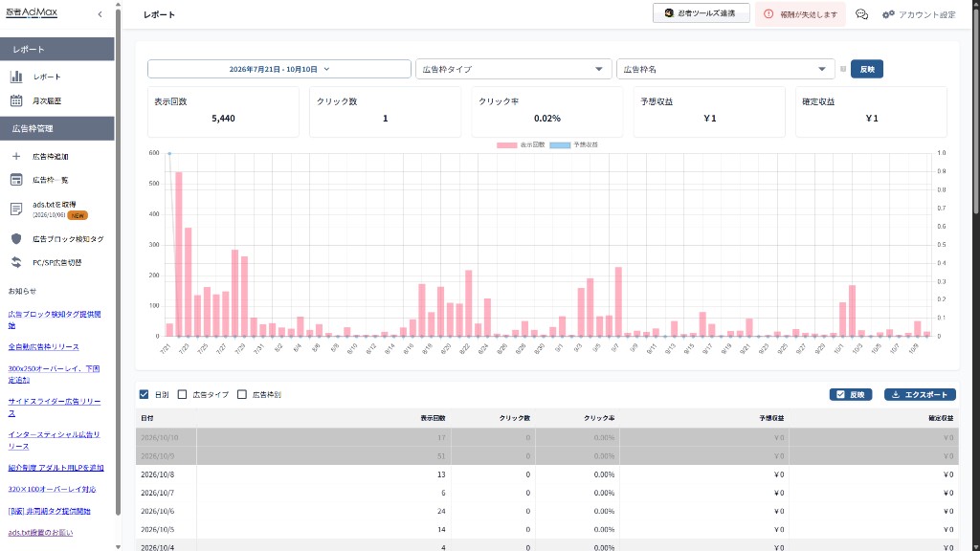Screen dimensions: 980x551
Task: Click the plus icon for 広告枠追加
Action: pos(16,156)
